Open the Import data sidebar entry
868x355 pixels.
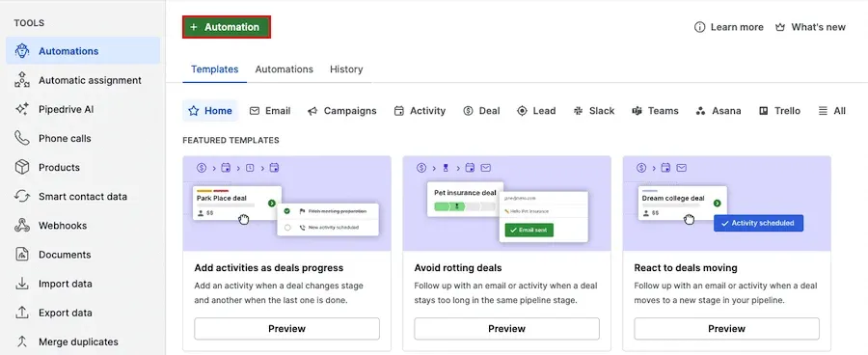tap(83, 284)
